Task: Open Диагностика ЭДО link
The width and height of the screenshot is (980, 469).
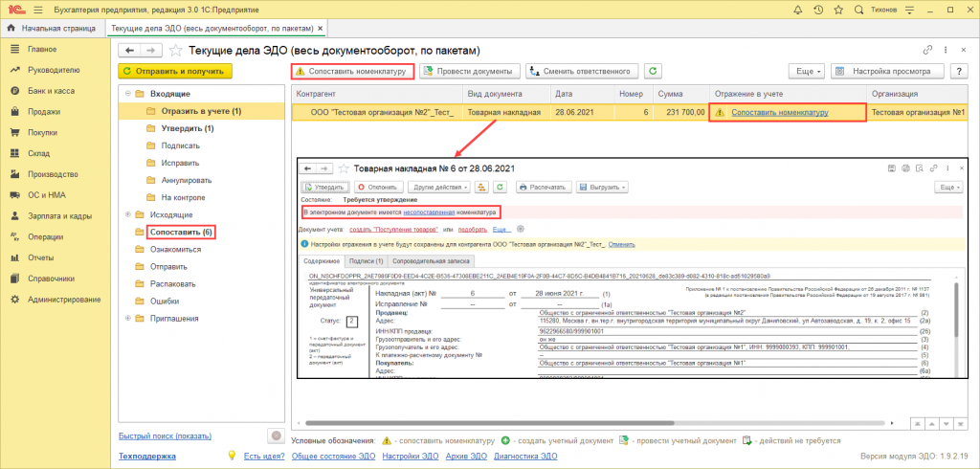Action: pos(525,457)
